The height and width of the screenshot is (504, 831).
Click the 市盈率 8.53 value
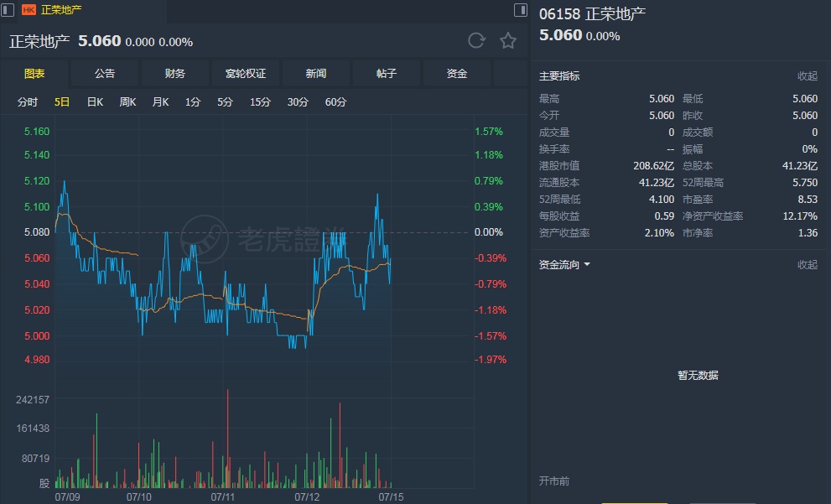[808, 200]
